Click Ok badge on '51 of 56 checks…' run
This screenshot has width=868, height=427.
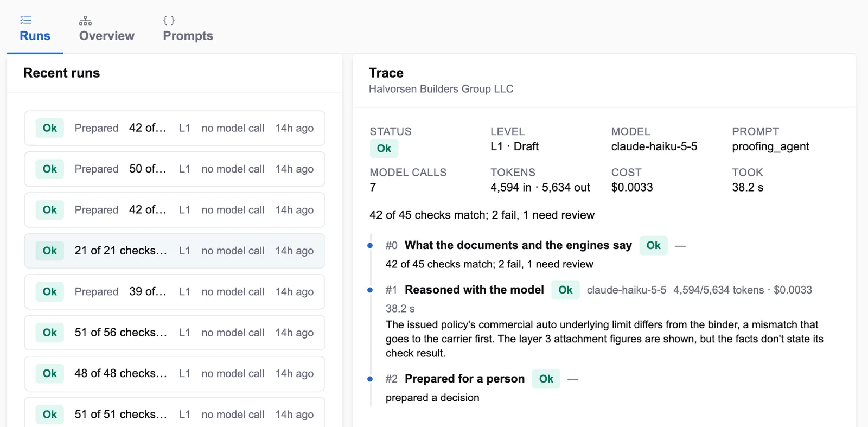[x=50, y=333]
